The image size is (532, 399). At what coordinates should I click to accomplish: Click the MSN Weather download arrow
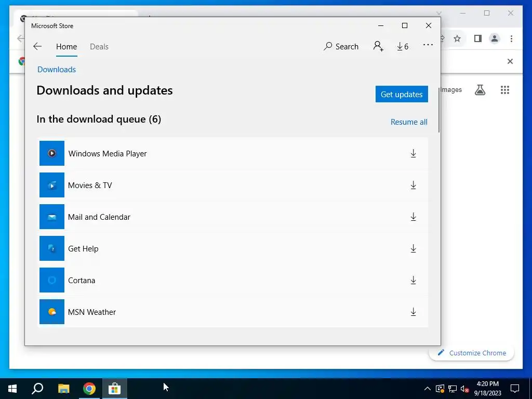click(413, 312)
